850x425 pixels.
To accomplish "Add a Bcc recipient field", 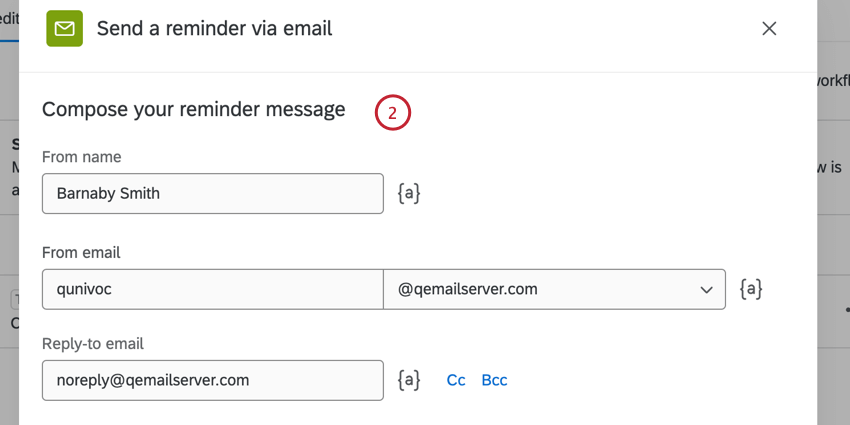I will tap(494, 380).
